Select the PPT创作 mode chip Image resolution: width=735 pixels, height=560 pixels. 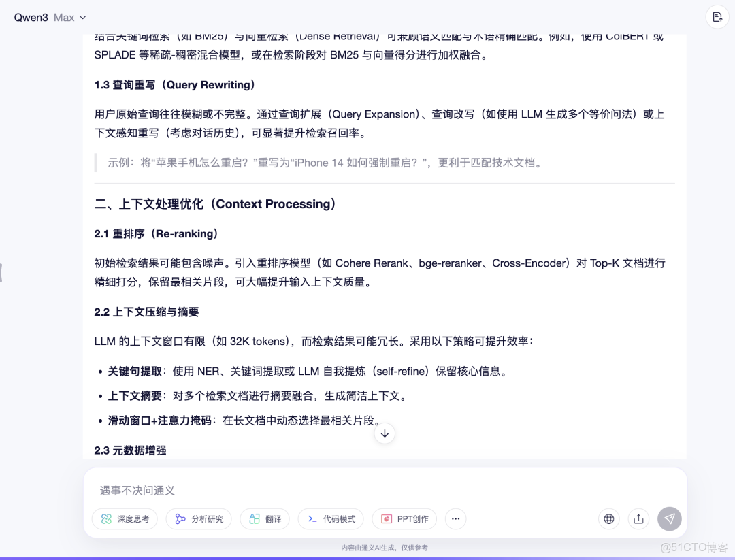point(404,518)
